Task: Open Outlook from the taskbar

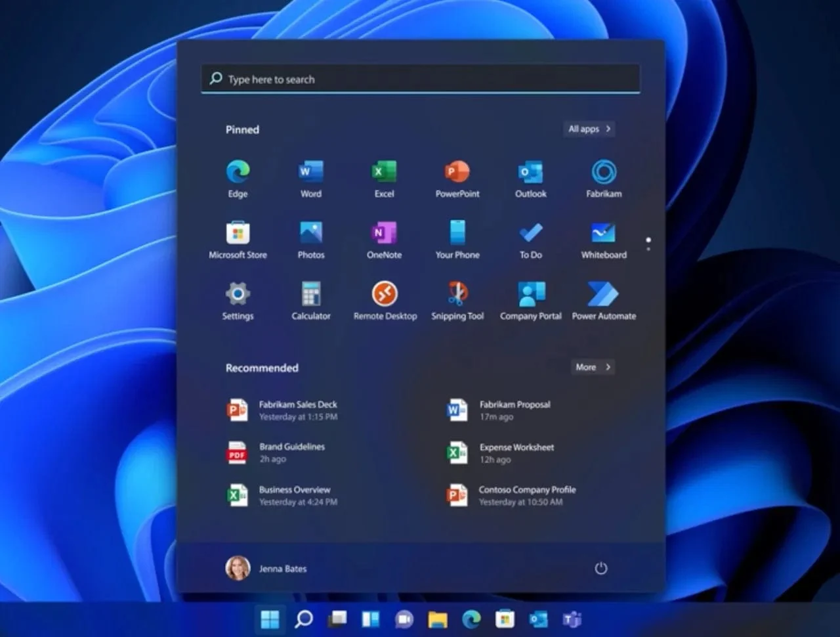Action: [538, 619]
